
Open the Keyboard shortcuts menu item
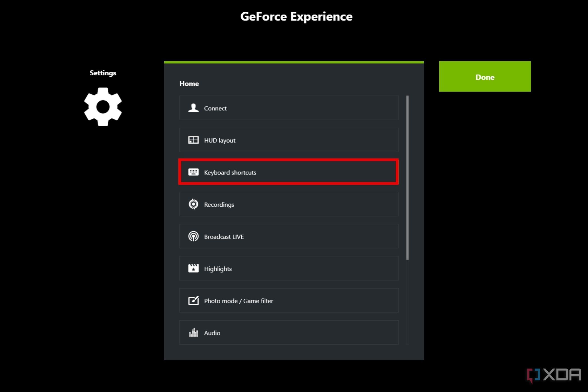(x=289, y=172)
